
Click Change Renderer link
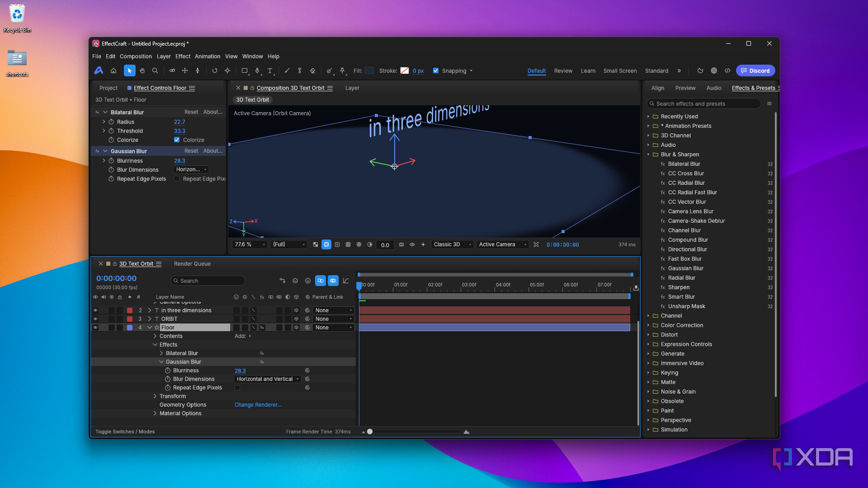258,405
